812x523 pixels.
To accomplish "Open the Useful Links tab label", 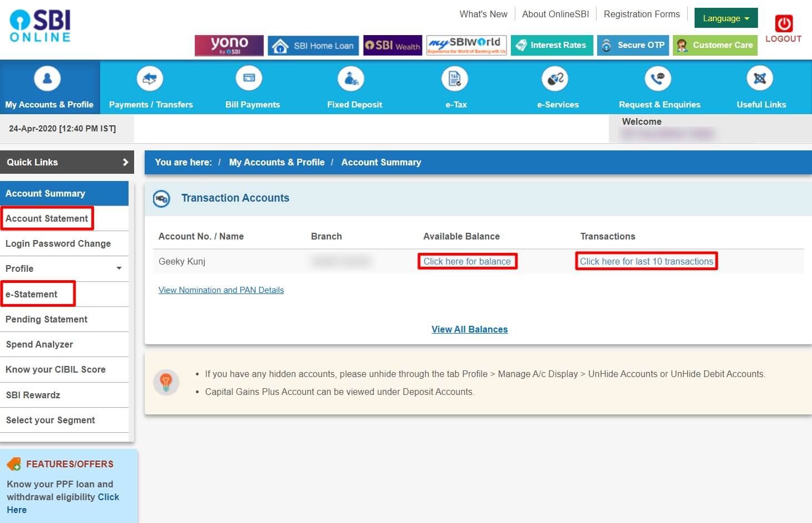I will pos(761,104).
